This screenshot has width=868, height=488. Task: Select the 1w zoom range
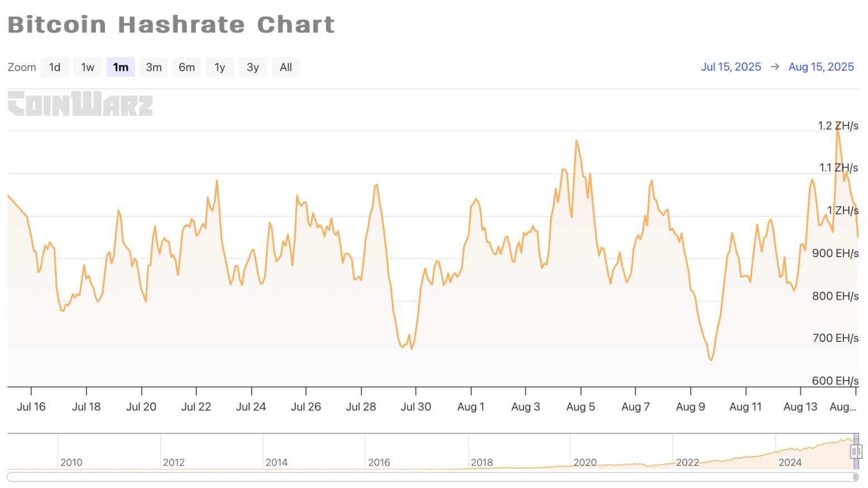pos(88,67)
